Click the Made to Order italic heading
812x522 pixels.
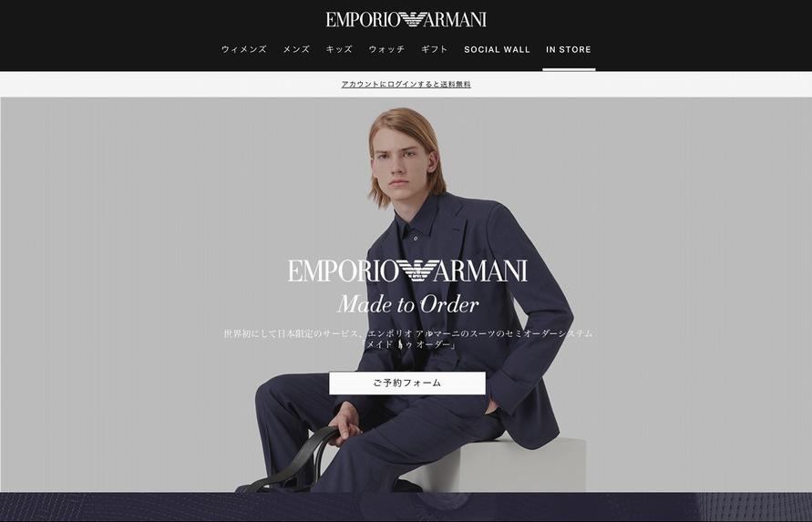[x=408, y=304]
